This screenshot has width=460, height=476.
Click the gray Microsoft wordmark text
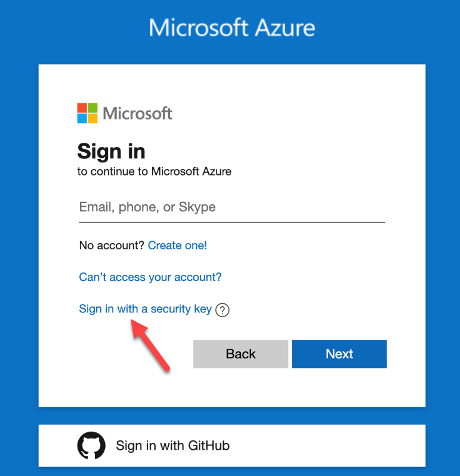click(138, 113)
